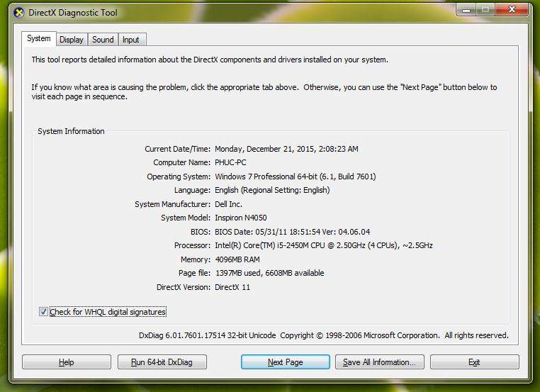Switch to the System tab

38,39
